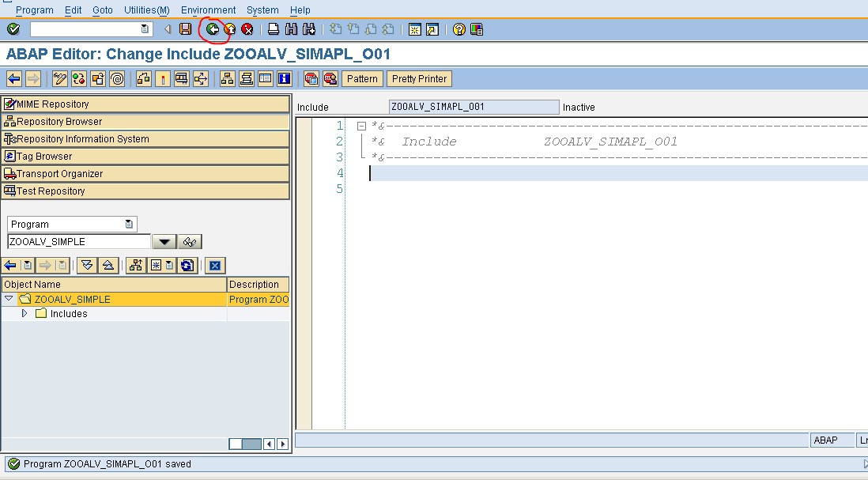Open the Find (binoculars) tool
The image size is (868, 480).
(291, 29)
